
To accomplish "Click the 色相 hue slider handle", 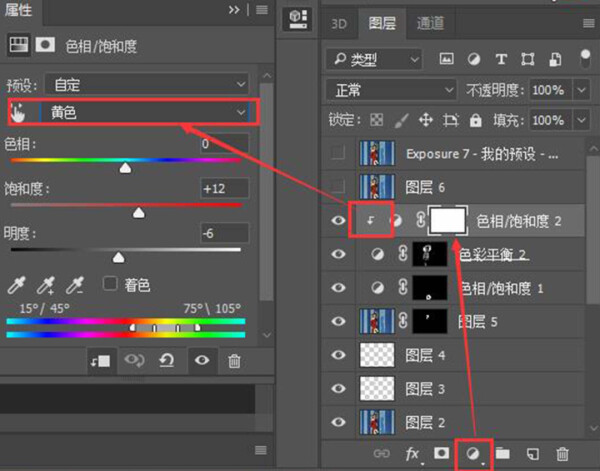I will pos(125,168).
